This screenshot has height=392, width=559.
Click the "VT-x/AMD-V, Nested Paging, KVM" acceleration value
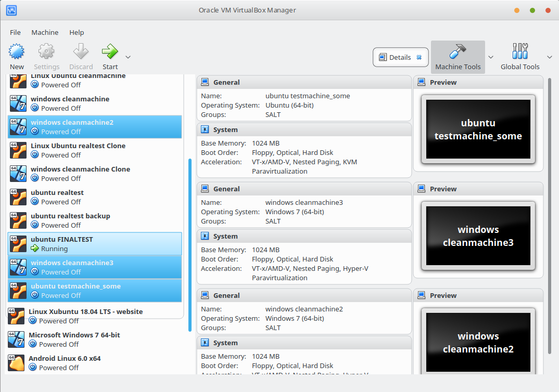click(x=304, y=162)
